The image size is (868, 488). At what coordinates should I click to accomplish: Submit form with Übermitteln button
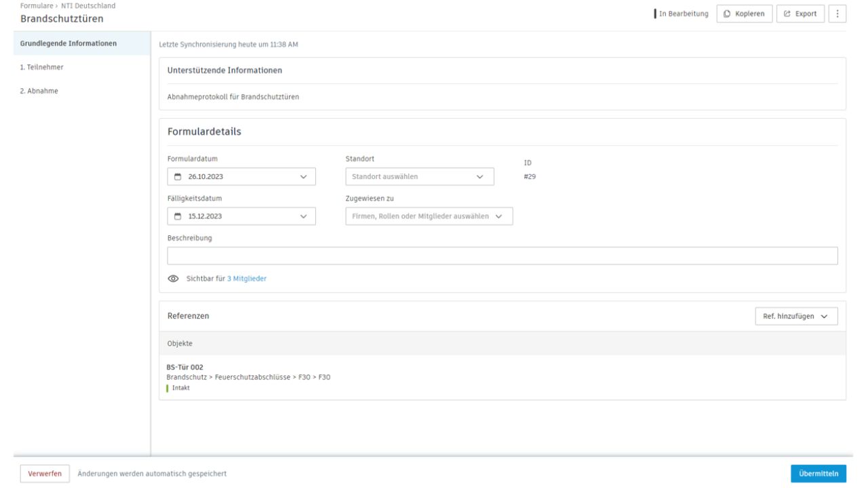point(818,473)
